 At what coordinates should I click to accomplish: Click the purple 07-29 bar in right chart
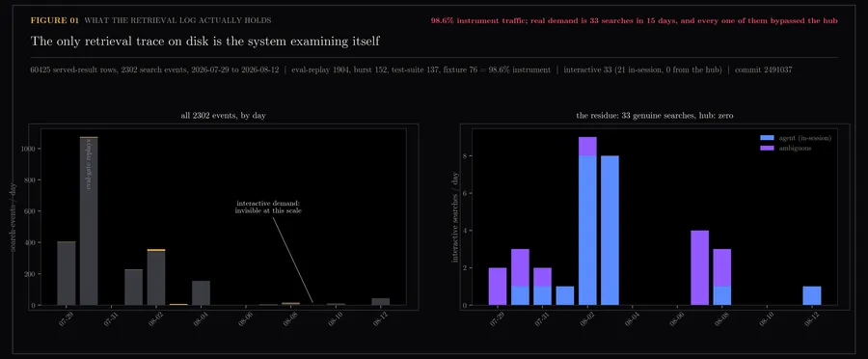pos(498,287)
